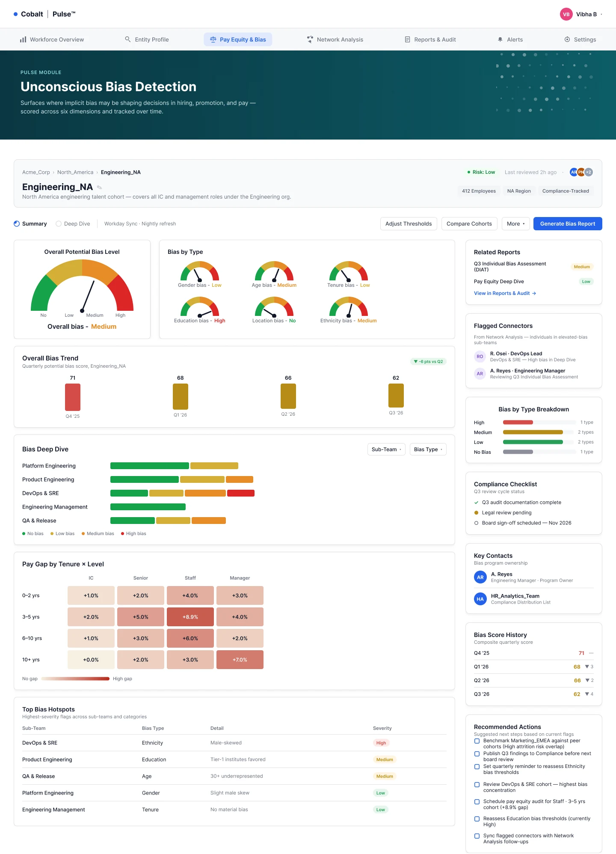
Task: Click the RO avatar for R. Osei
Action: [x=480, y=357]
